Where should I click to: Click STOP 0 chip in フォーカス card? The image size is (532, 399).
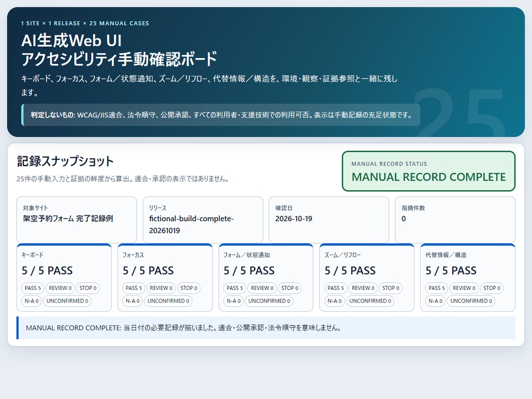pos(189,288)
